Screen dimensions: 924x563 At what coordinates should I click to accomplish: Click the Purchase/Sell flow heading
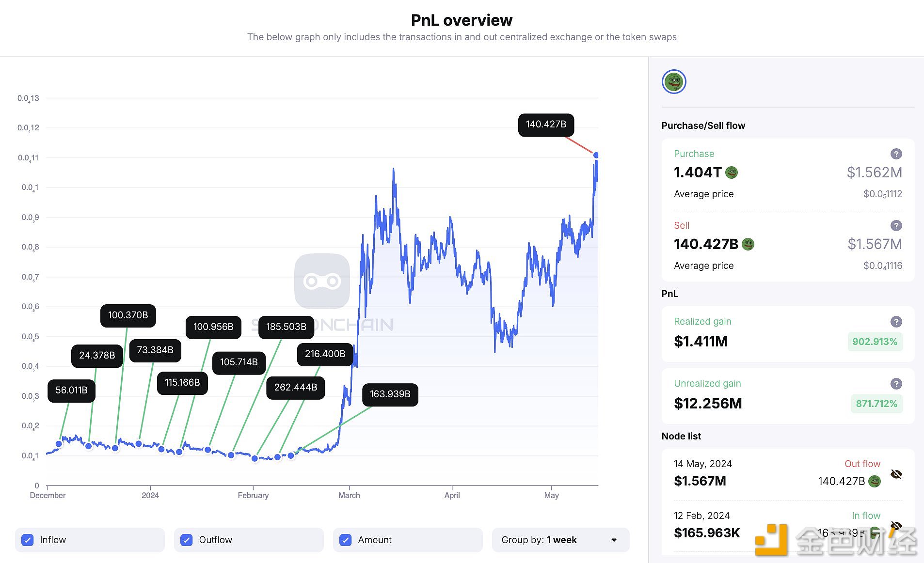tap(703, 126)
